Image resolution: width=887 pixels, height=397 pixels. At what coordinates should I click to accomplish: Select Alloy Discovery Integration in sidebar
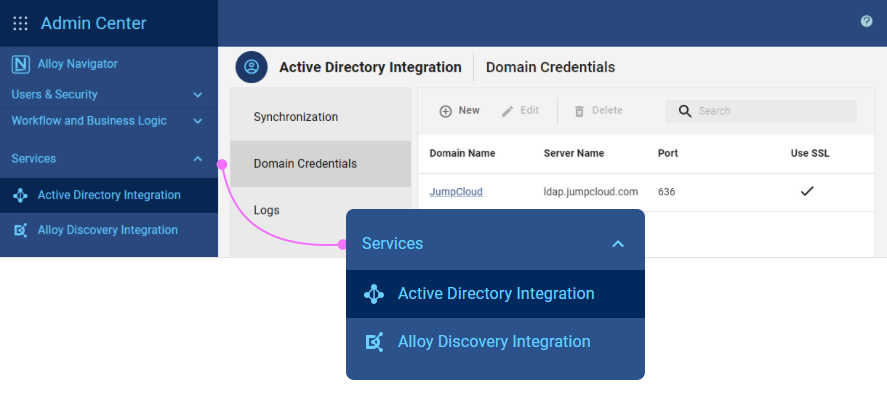point(109,230)
